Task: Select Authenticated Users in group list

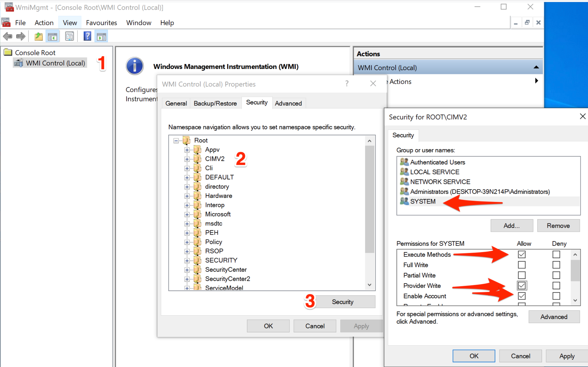Action: pyautogui.click(x=437, y=162)
